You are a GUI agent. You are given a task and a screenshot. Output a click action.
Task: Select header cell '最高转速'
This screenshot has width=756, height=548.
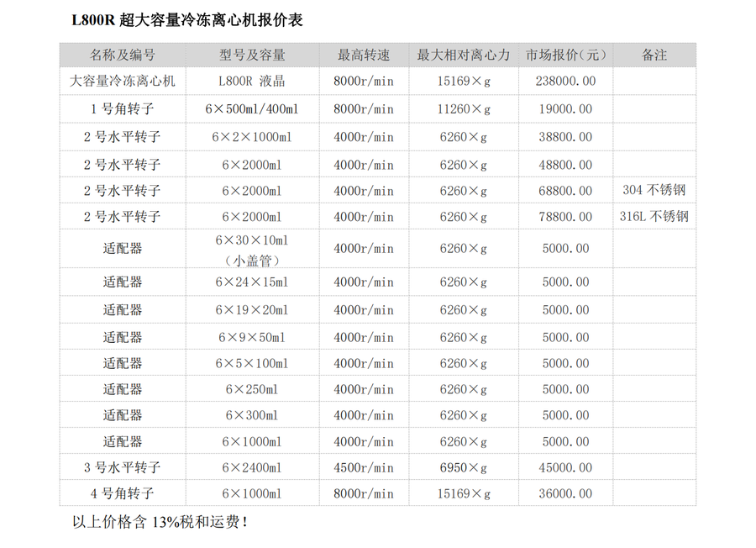coord(364,55)
